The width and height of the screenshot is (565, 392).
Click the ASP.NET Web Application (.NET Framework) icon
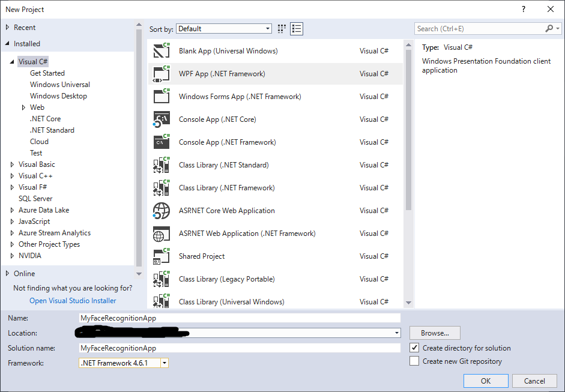point(162,234)
